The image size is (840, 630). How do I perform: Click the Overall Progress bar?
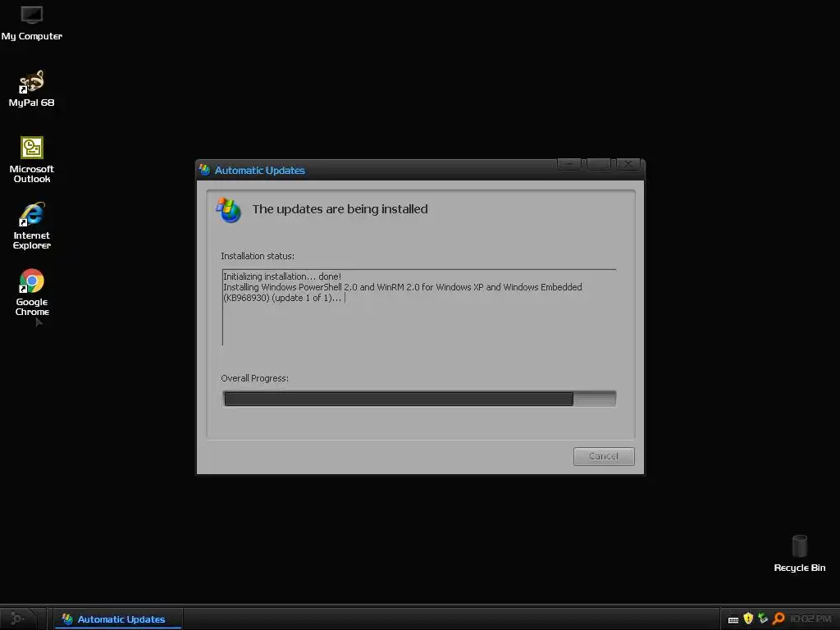click(419, 399)
